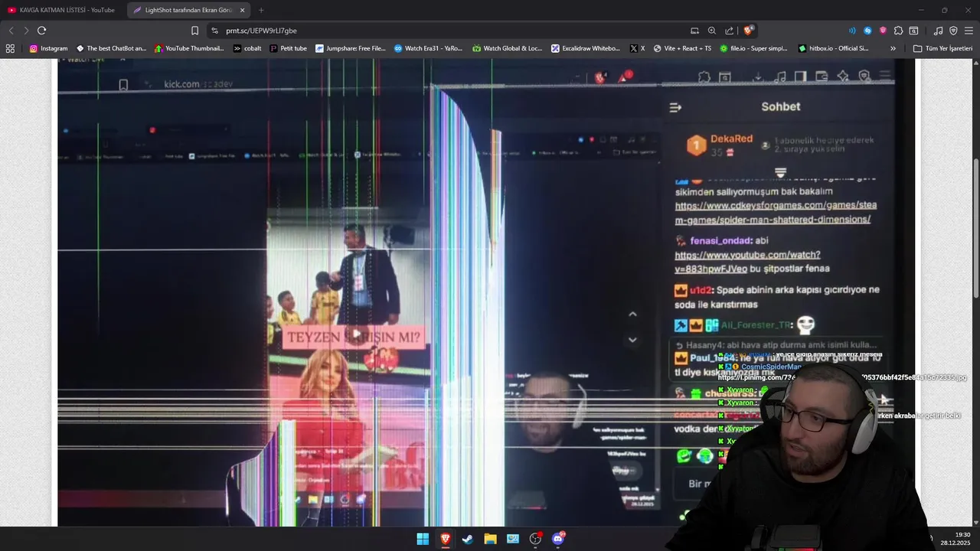Open the YouTube Thumbnail bookmark
Viewport: 980px width, 551px height.
(x=189, y=48)
